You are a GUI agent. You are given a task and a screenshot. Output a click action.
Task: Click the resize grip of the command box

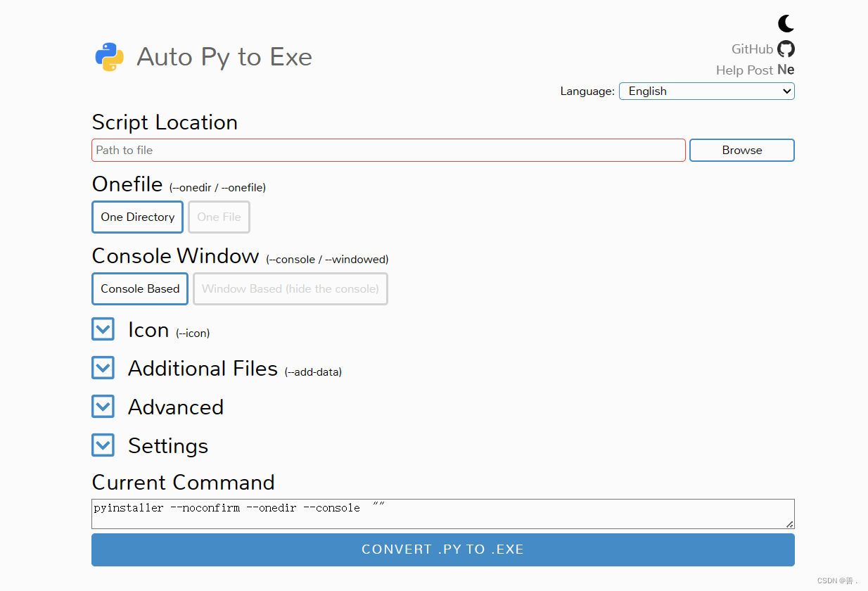(790, 524)
